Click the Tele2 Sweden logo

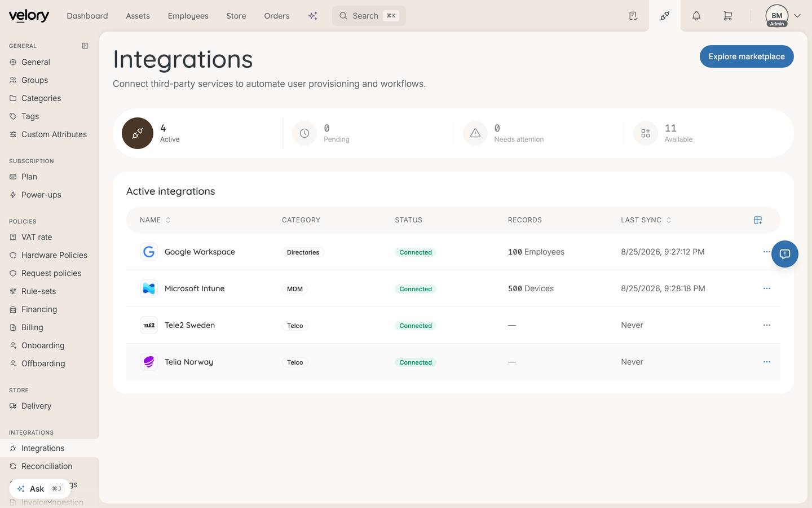point(149,325)
